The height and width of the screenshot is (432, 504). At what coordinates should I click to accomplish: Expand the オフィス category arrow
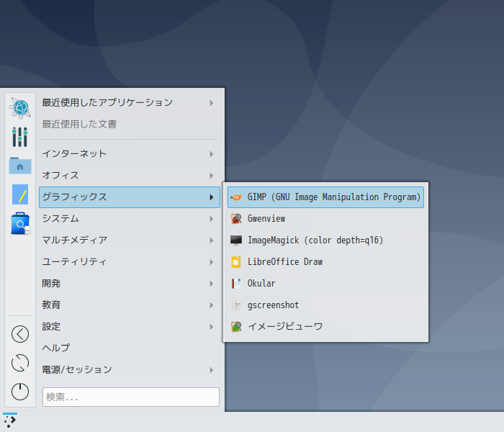point(211,176)
